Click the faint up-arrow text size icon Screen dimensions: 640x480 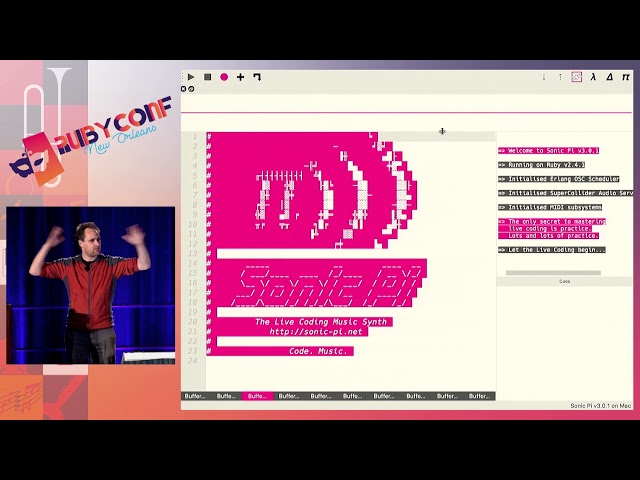coord(560,77)
